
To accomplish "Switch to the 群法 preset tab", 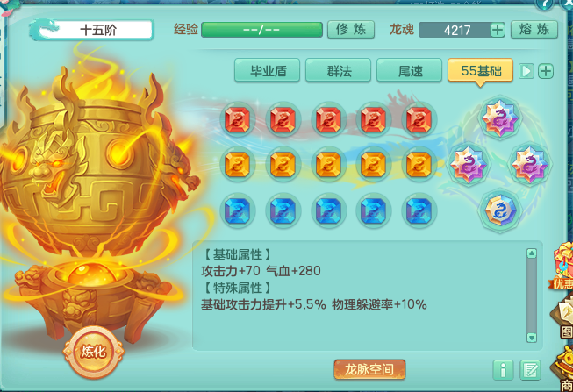I will [x=339, y=70].
